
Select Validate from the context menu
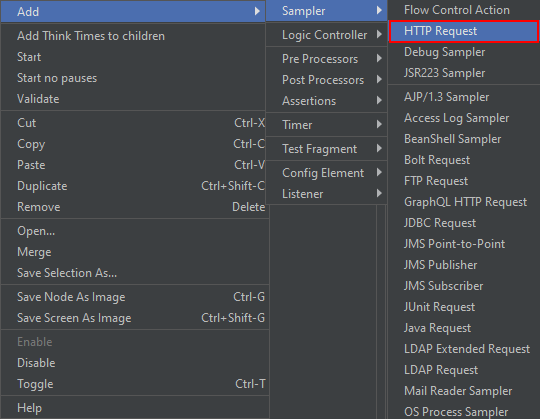click(133, 99)
